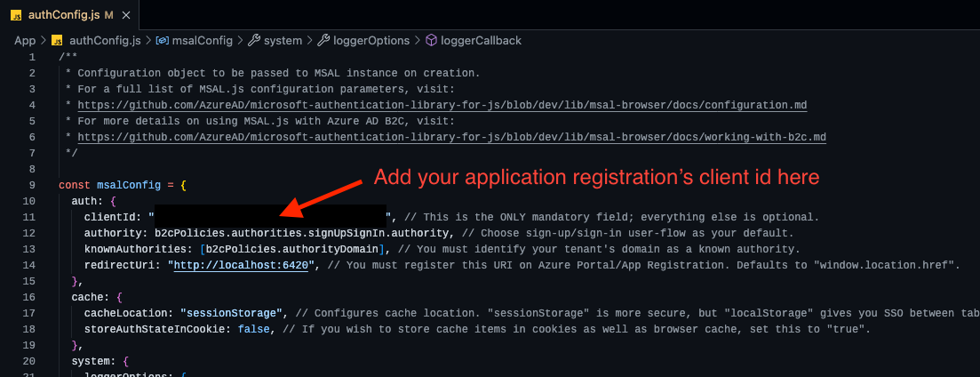
Task: Click the authConfig.js breadcrumb item
Action: (x=105, y=41)
